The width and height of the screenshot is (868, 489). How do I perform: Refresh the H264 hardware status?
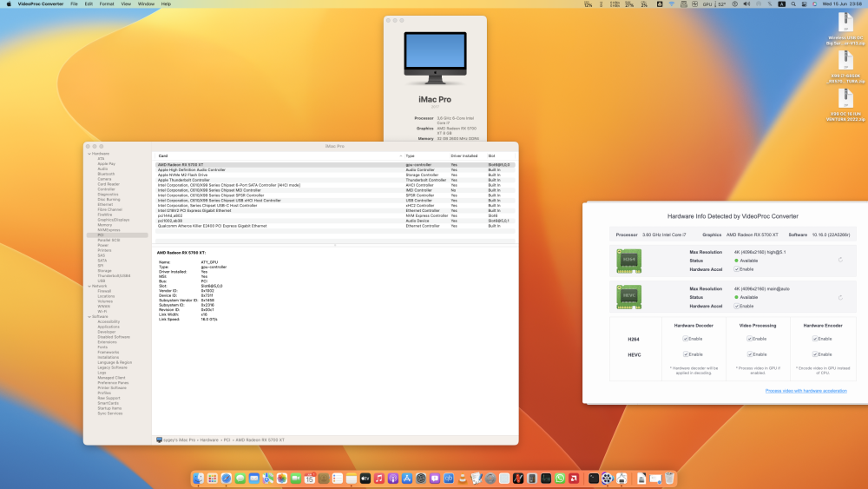tap(840, 260)
